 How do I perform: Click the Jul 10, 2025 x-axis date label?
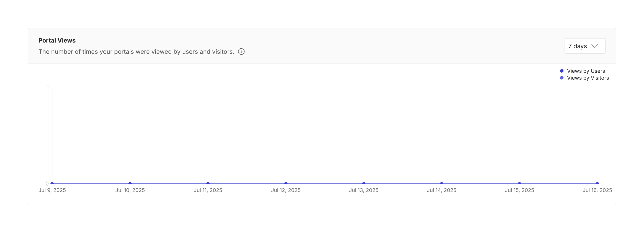click(x=130, y=190)
